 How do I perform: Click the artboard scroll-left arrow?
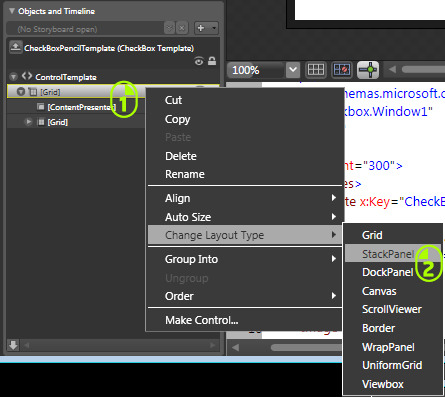tap(392, 69)
